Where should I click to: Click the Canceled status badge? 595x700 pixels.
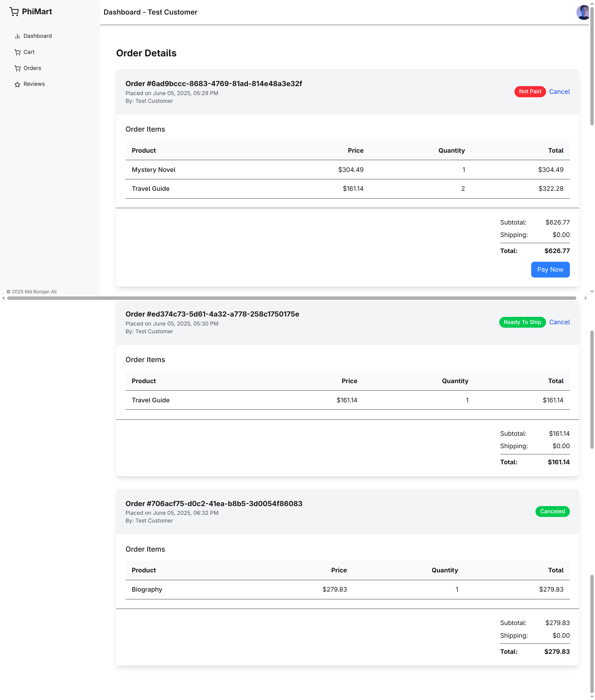(552, 511)
